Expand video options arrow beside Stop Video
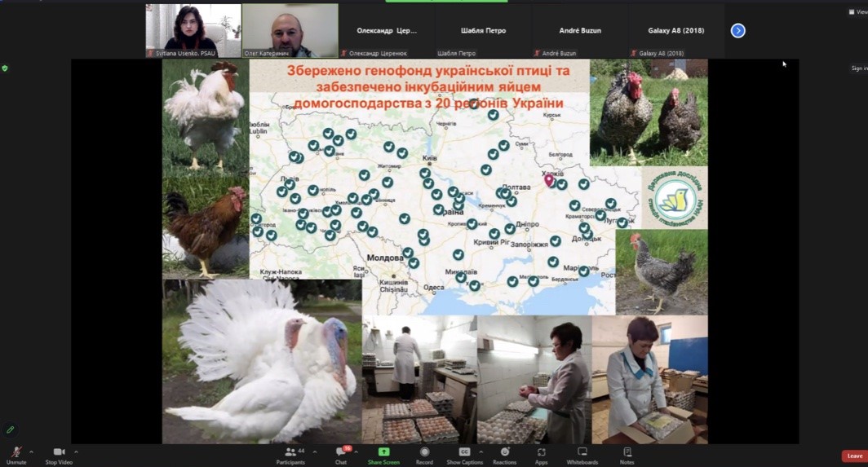868x467 pixels. (x=76, y=452)
